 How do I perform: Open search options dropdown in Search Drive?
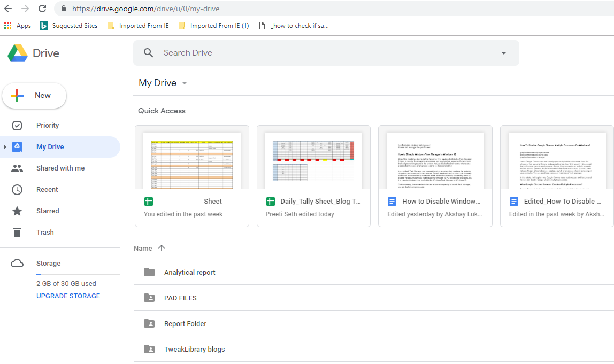pos(503,52)
